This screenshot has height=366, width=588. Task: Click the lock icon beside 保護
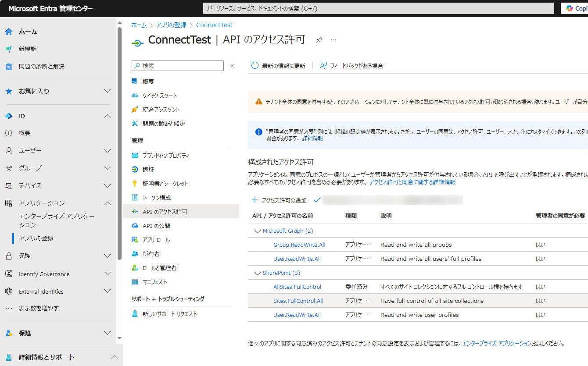9,256
